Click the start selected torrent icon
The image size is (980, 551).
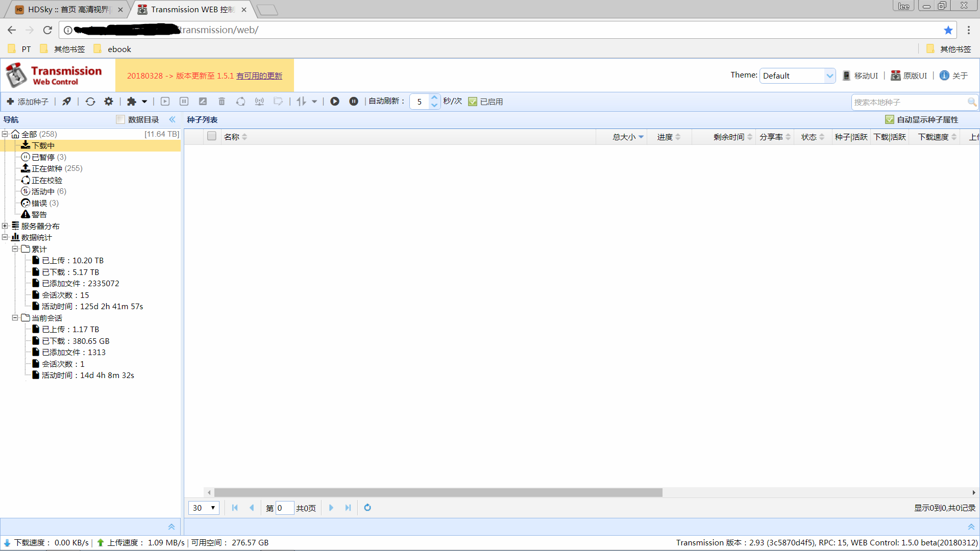click(x=165, y=102)
